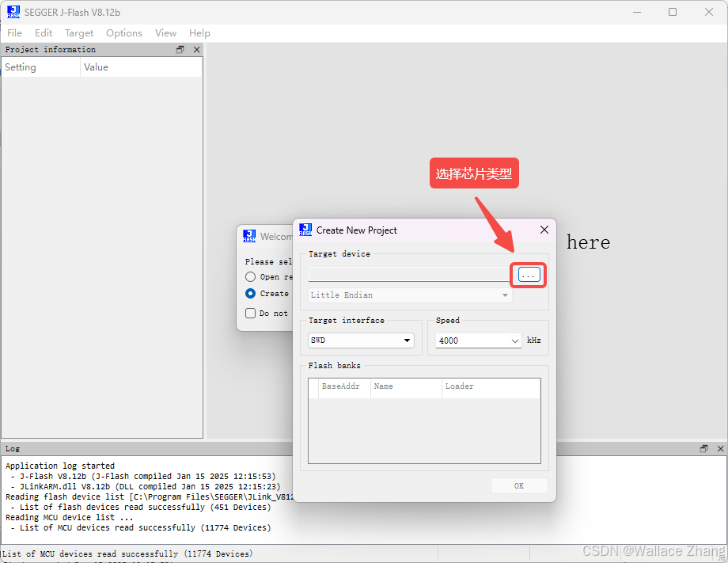This screenshot has width=728, height=563.
Task: Select the Open recent project radio button
Action: click(x=250, y=277)
